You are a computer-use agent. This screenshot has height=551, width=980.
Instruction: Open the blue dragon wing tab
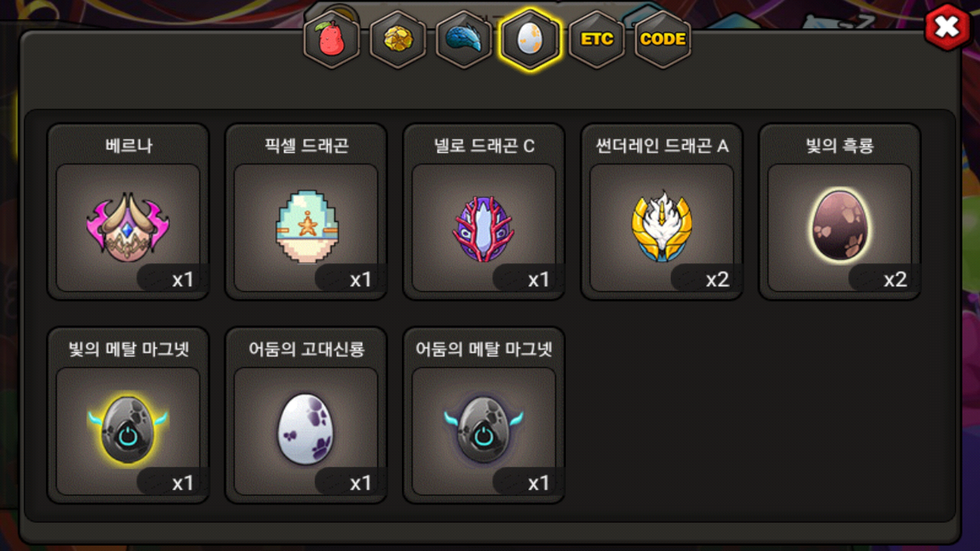click(x=464, y=39)
